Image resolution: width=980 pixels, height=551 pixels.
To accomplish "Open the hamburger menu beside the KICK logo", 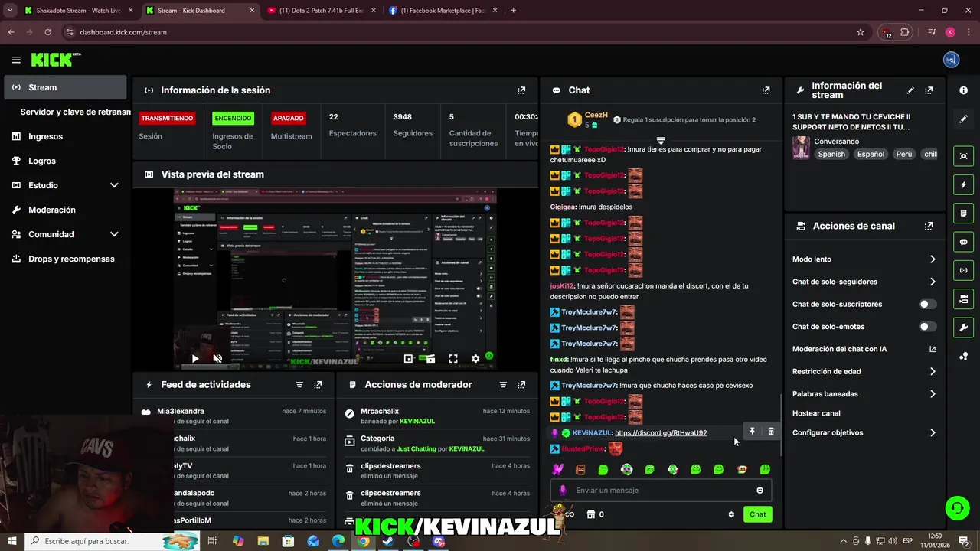I will pos(16,60).
